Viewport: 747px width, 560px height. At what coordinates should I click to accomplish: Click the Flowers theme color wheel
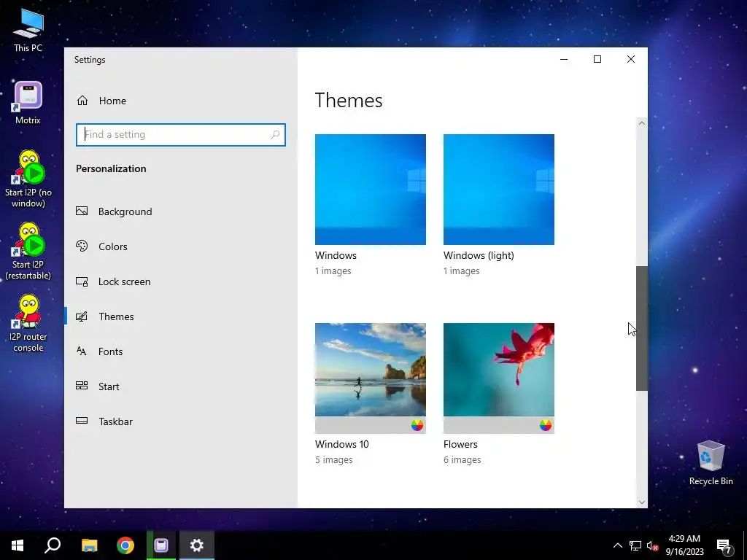(546, 425)
